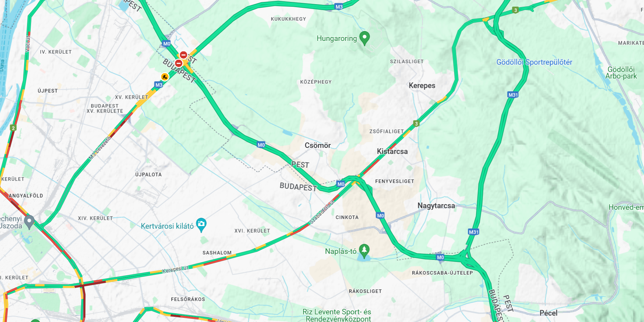Click the orange roadworks warning icon

(165, 77)
